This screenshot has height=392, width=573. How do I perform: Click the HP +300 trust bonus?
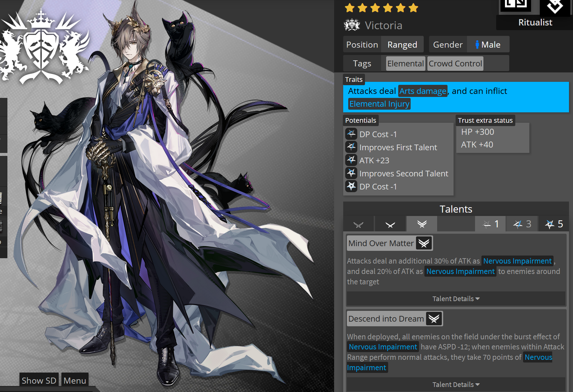pyautogui.click(x=477, y=132)
